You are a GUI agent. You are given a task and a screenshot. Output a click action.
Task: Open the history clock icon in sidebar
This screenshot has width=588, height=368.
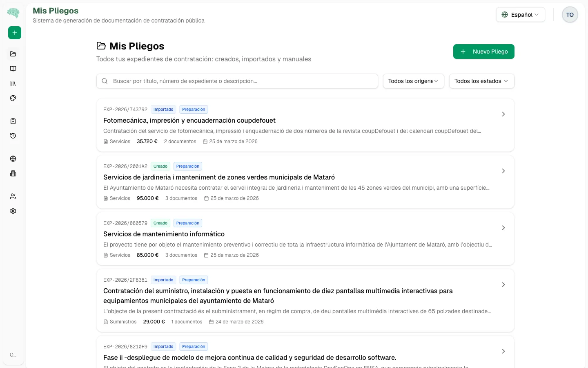13,136
